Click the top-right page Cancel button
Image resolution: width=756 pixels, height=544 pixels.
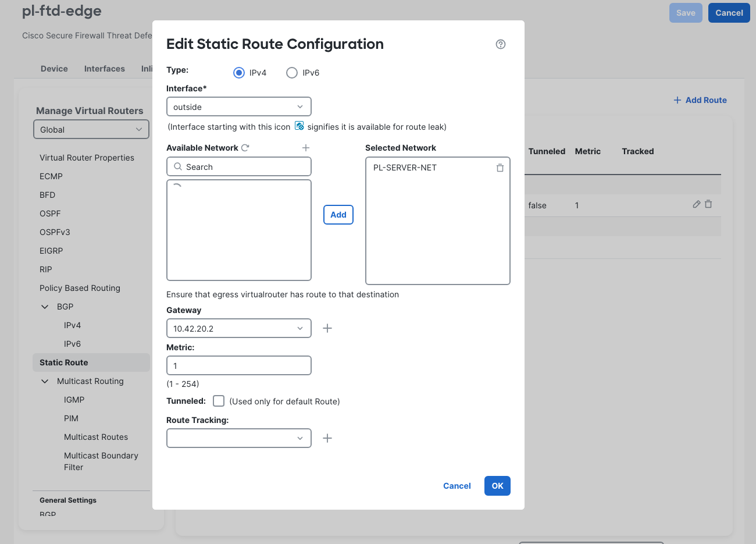click(x=729, y=13)
